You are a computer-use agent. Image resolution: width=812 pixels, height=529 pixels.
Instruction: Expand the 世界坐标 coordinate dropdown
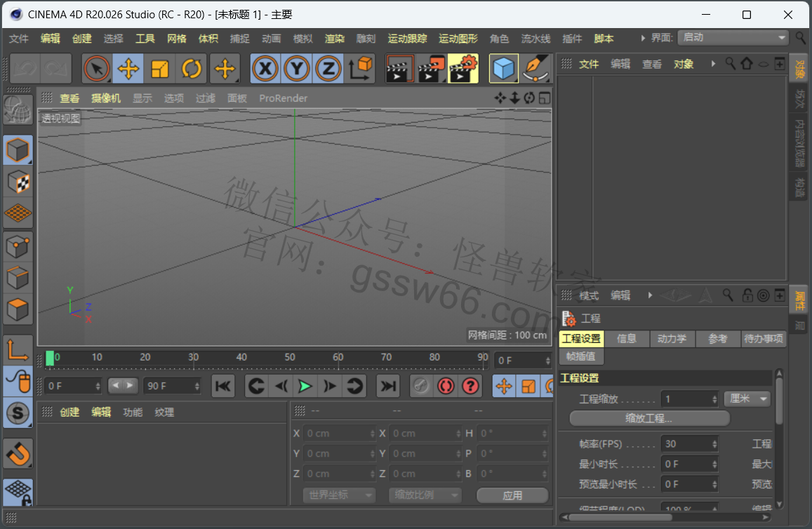(x=340, y=495)
